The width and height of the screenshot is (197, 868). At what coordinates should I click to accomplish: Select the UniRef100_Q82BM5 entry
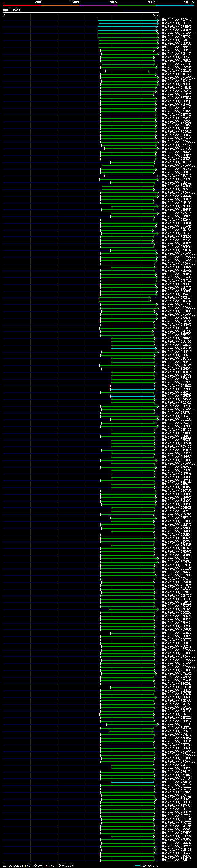tap(177, 318)
